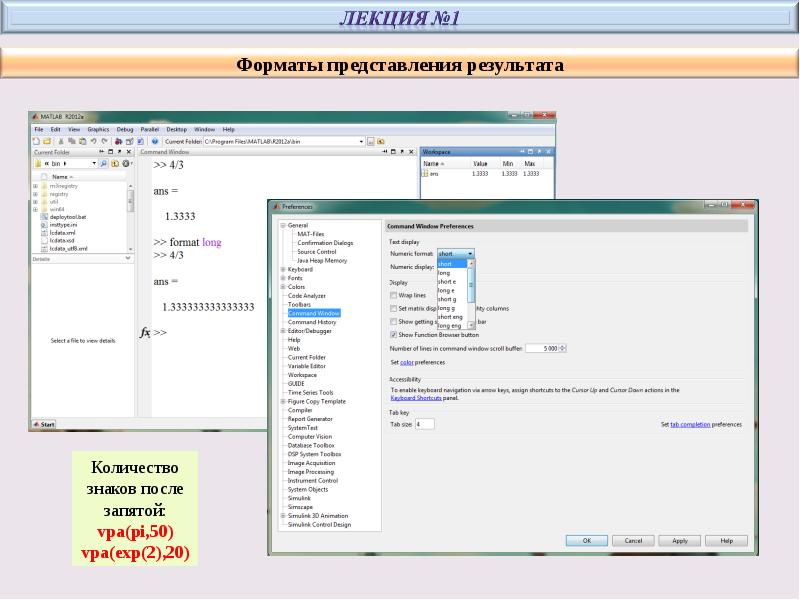Click the New Script toolbar icon

(35, 142)
